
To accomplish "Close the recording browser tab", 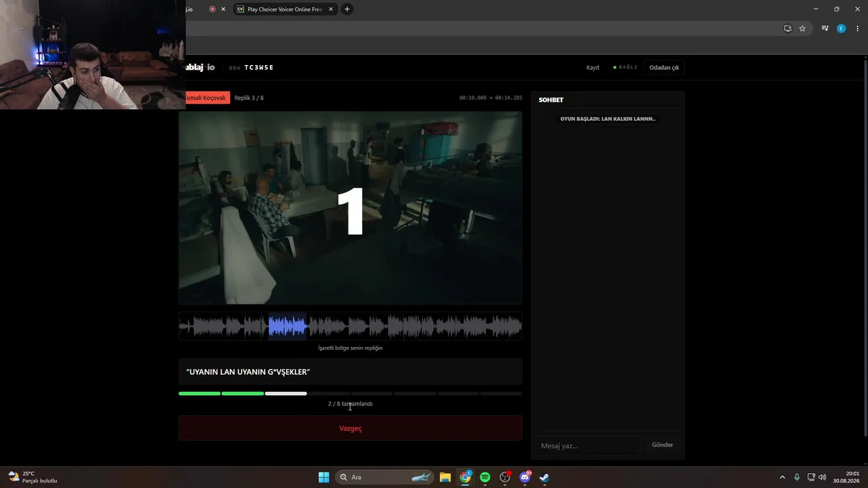I will [x=223, y=9].
